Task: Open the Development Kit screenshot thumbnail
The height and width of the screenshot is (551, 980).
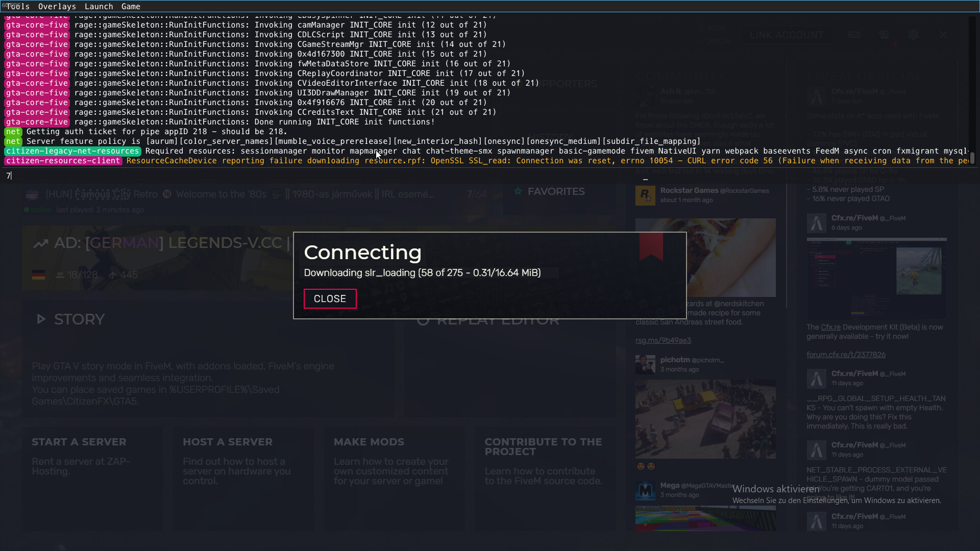Action: click(x=876, y=278)
